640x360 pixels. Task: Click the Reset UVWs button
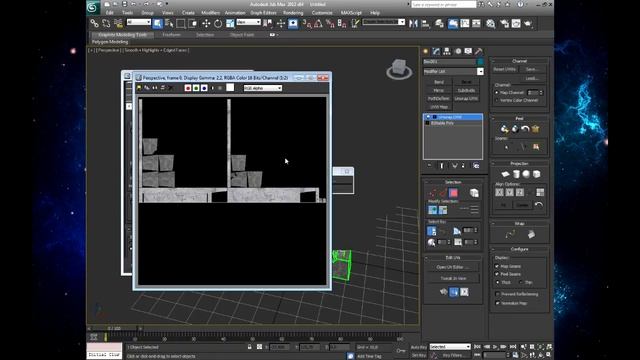(504, 69)
